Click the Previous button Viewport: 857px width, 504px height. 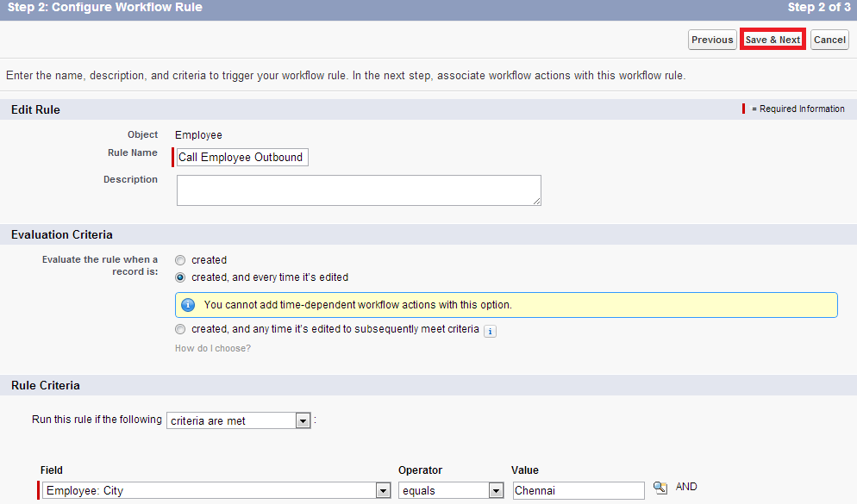(x=712, y=40)
